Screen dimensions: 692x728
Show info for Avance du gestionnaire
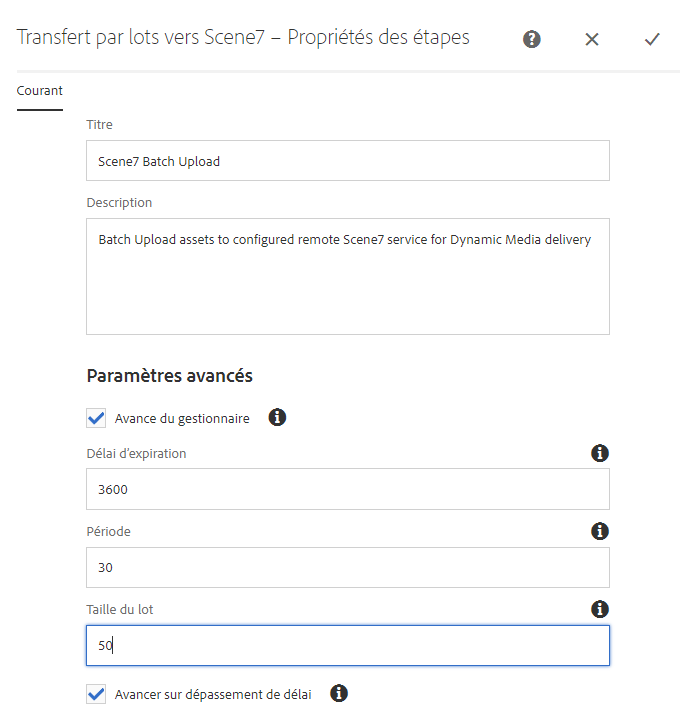[x=277, y=417]
